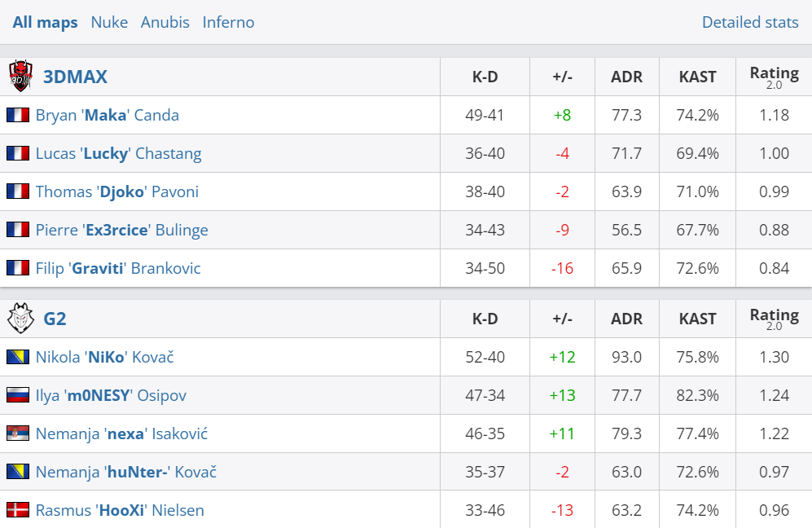Select the All maps tab
Image resolution: width=812 pixels, height=528 pixels.
pyautogui.click(x=46, y=22)
